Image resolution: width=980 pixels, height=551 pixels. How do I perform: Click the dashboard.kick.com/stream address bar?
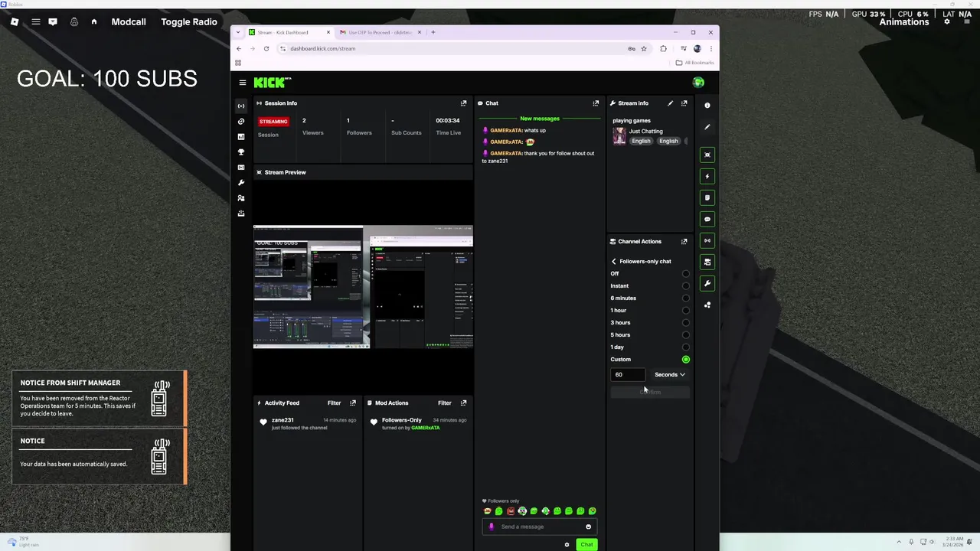[x=452, y=48]
